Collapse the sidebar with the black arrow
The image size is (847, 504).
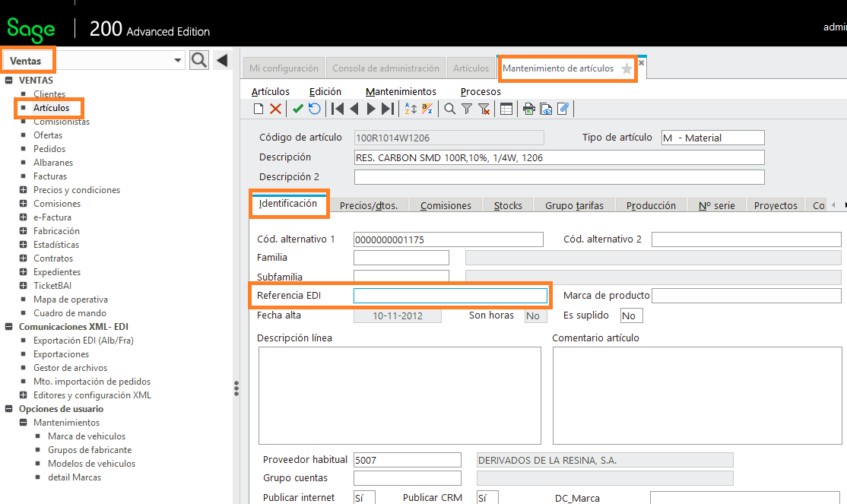click(x=221, y=60)
